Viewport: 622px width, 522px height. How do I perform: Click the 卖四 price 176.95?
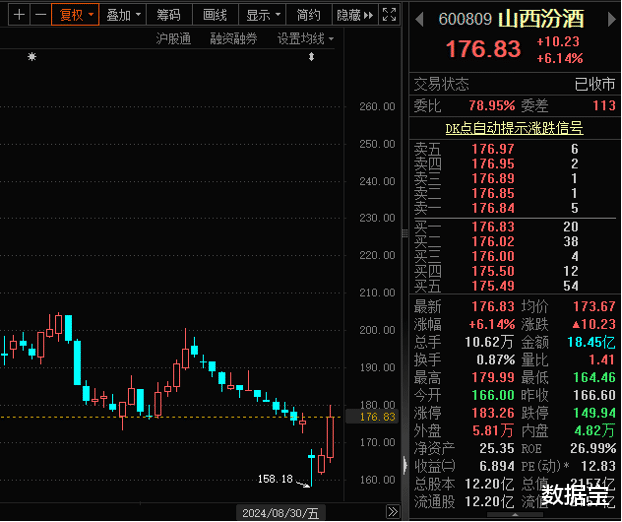(x=493, y=164)
